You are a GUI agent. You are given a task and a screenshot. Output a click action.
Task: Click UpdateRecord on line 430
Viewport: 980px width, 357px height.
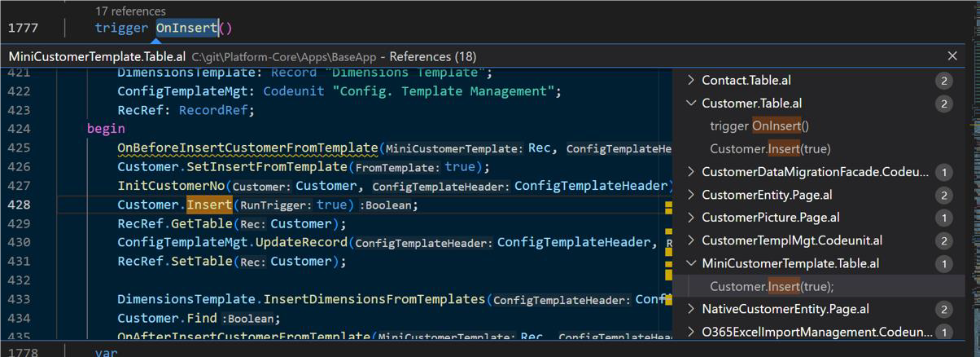pos(302,242)
